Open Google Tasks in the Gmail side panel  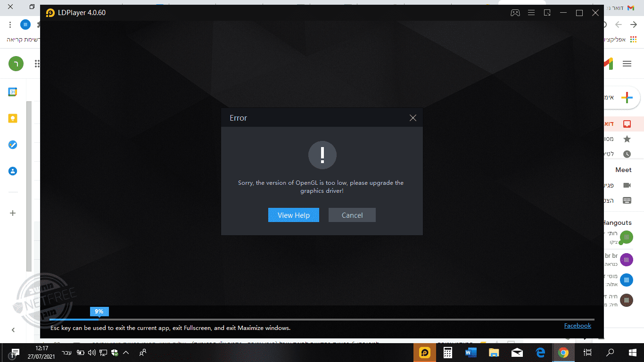tap(13, 145)
